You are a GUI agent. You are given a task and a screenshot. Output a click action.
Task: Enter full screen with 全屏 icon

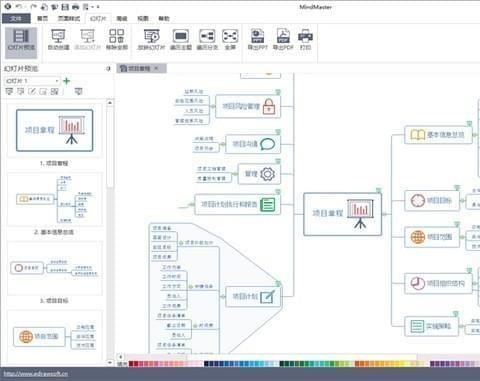pos(230,40)
